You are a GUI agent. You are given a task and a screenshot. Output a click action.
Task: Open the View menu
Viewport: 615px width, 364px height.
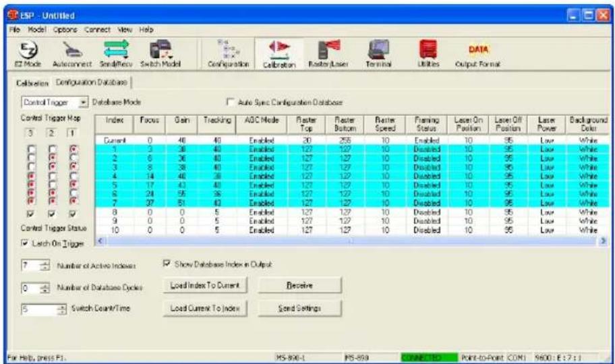coord(125,30)
